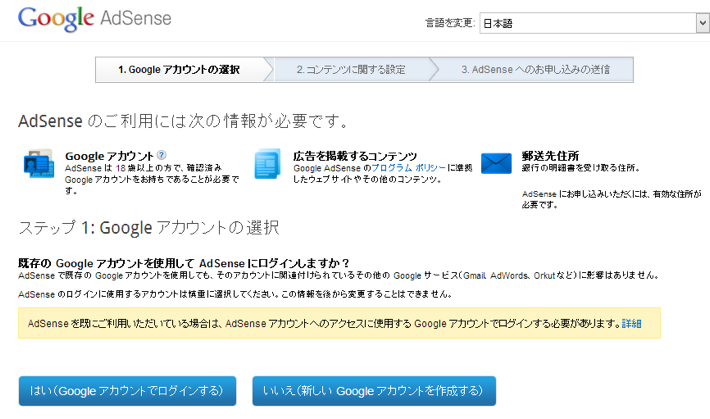Select step 3 AdSense へのお申し込みの送信 tab
This screenshot has height=419, width=710.
click(536, 70)
